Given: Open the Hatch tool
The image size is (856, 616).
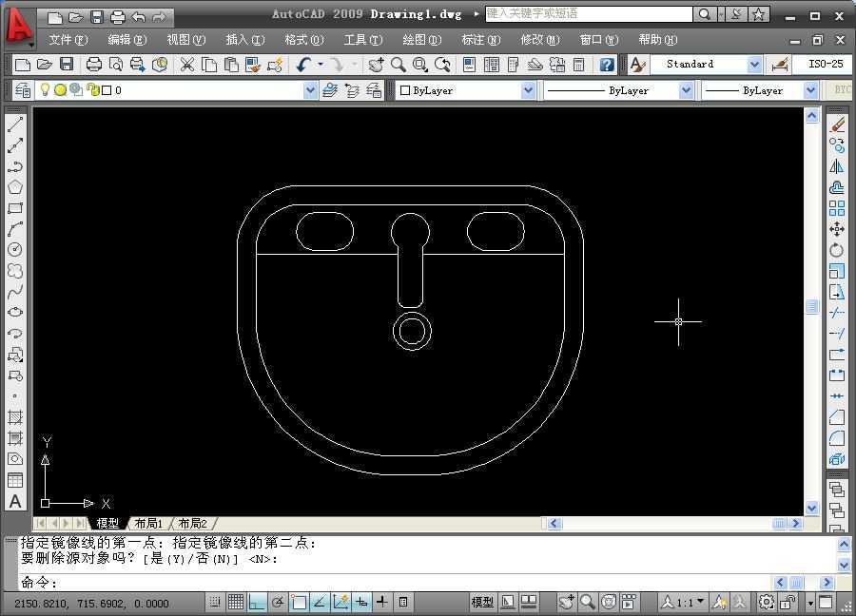Looking at the screenshot, I should [x=15, y=417].
